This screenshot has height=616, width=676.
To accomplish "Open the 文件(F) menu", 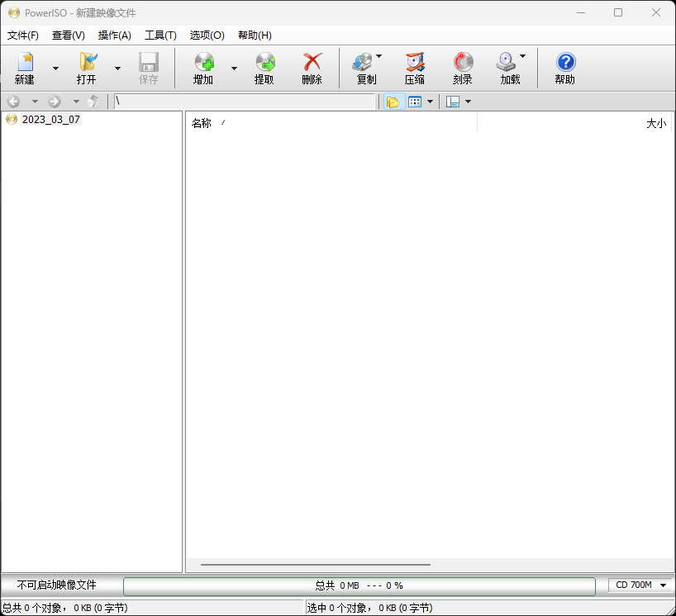I will [x=23, y=36].
